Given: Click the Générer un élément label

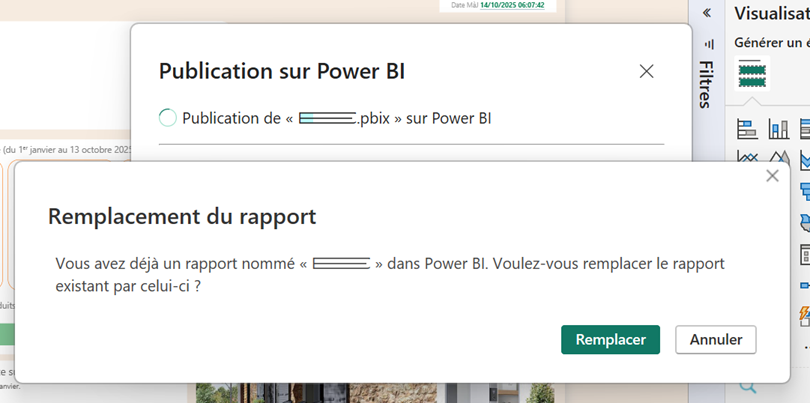Looking at the screenshot, I should (771, 43).
